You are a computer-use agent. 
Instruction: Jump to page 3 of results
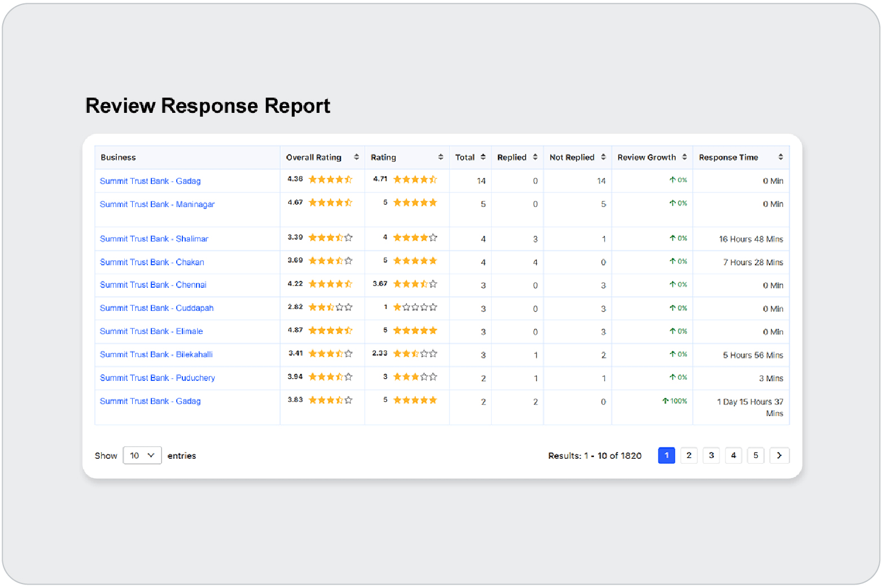click(711, 455)
